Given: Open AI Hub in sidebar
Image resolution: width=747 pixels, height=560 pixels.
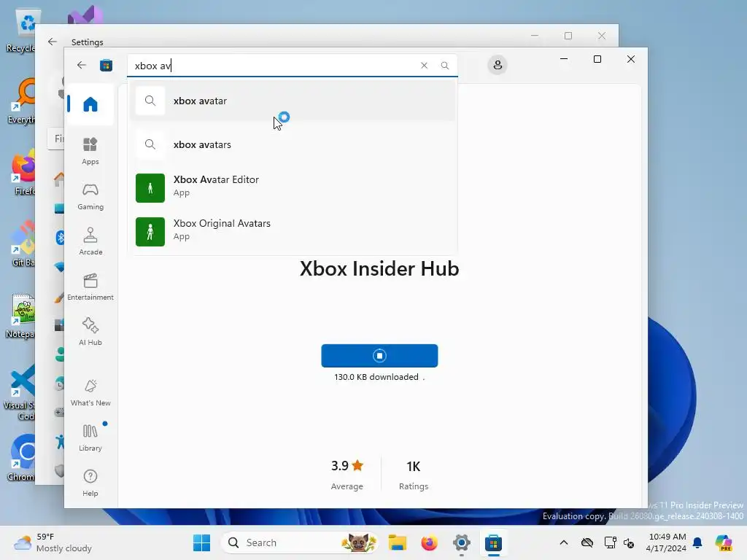Looking at the screenshot, I should pos(90,332).
